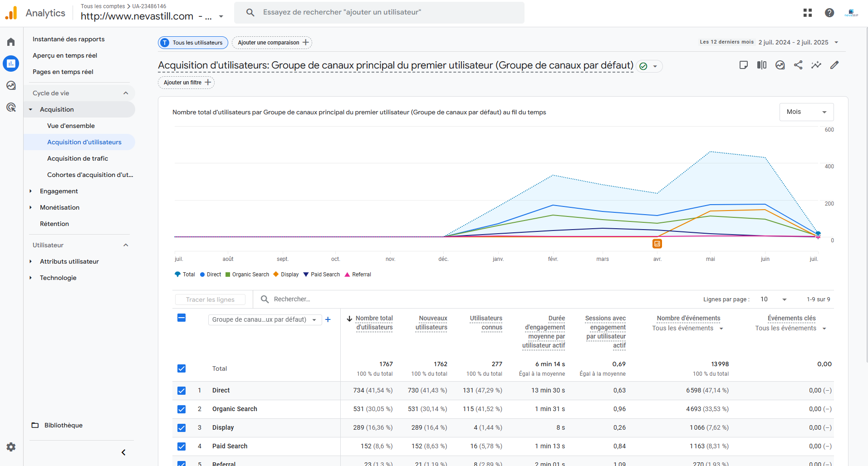Collapse the left navigation panel arrow
Screen dimensions: 868x466
[123, 452]
